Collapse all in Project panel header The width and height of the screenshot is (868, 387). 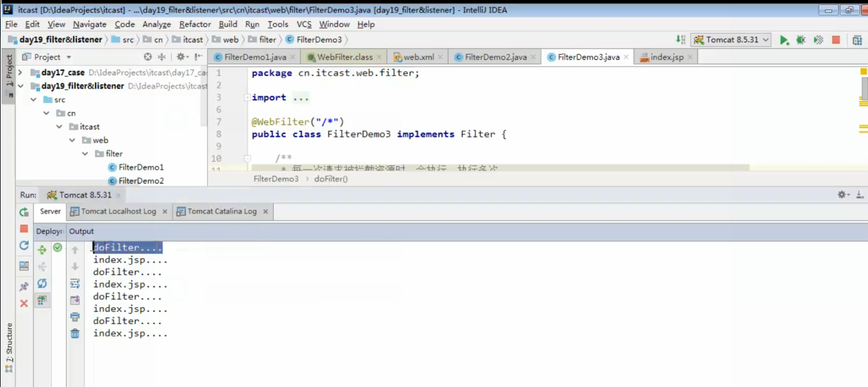coord(162,57)
